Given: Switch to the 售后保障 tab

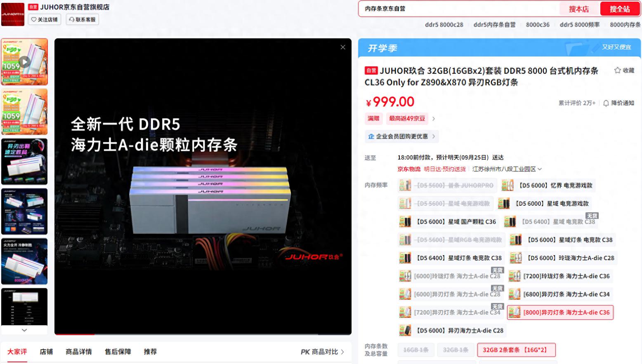Looking at the screenshot, I should [118, 352].
